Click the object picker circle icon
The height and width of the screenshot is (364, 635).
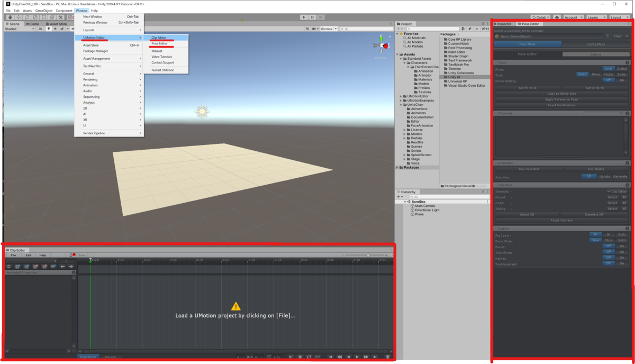pyautogui.click(x=607, y=37)
